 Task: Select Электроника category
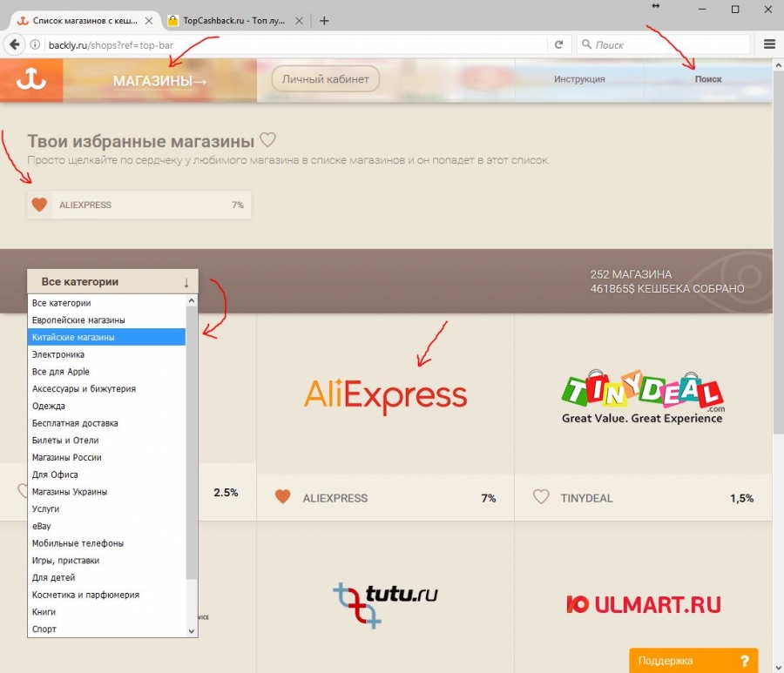click(106, 354)
